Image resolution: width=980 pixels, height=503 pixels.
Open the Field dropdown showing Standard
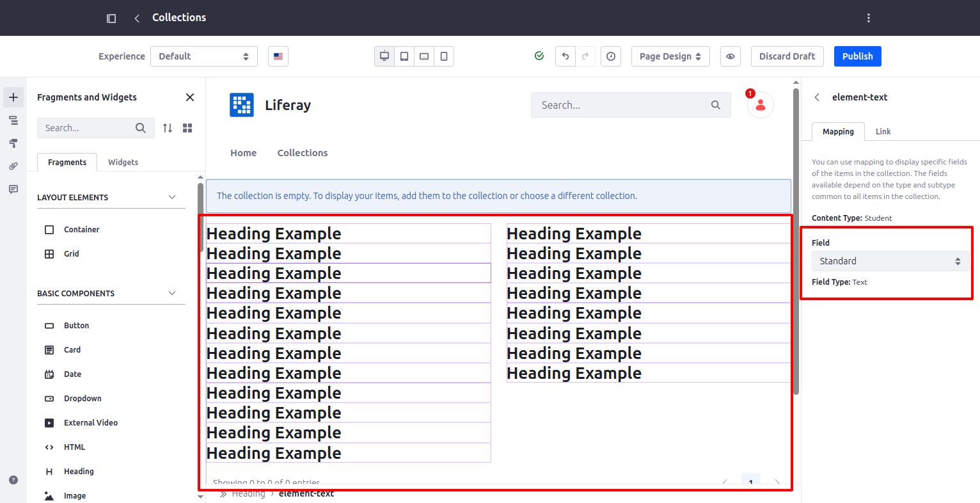[x=890, y=261]
